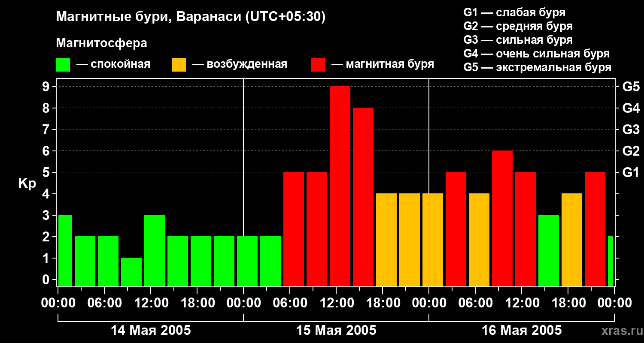This screenshot has height=343, width=644.
Task: Select the tallest red bar reaching Kp 9
Action: [x=340, y=187]
